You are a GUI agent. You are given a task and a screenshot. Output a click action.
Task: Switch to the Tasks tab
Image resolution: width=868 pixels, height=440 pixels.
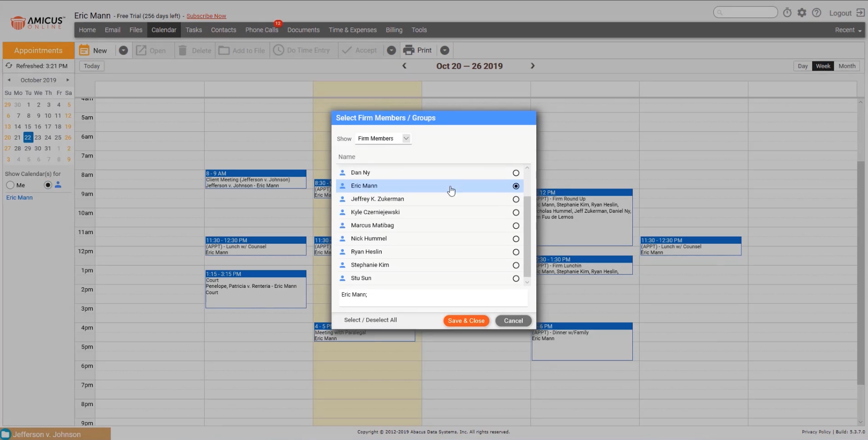point(193,30)
